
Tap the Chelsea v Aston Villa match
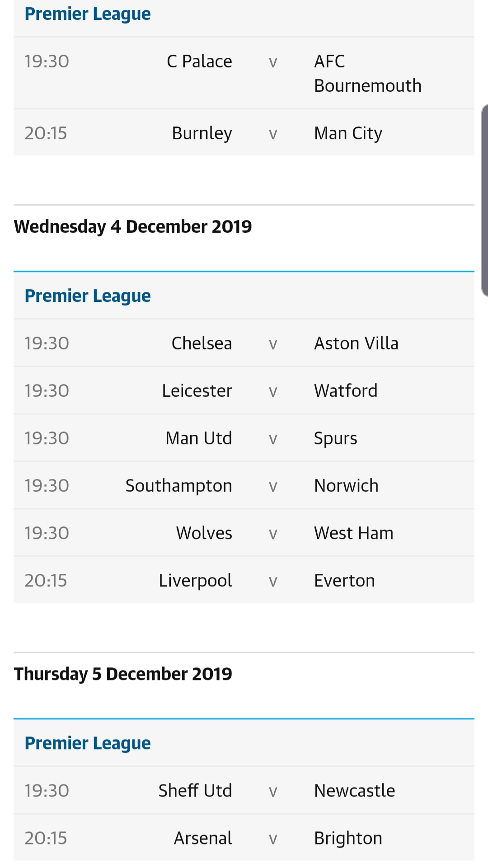click(244, 343)
